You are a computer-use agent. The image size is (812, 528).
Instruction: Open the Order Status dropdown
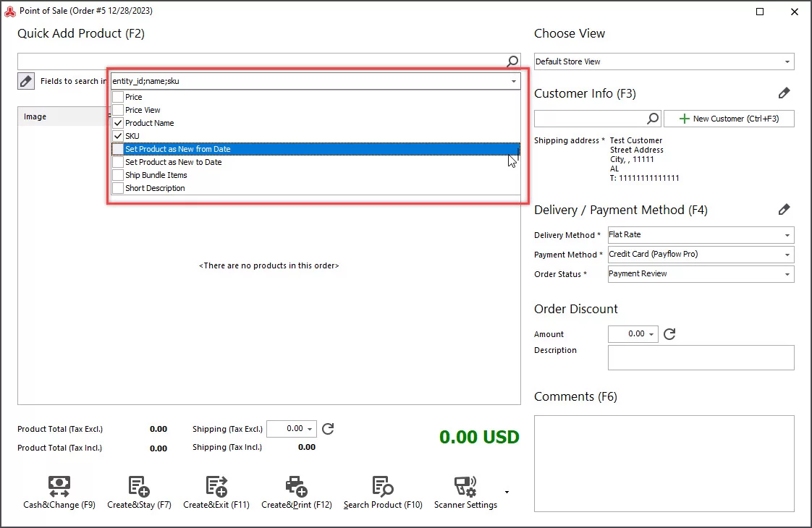click(787, 274)
